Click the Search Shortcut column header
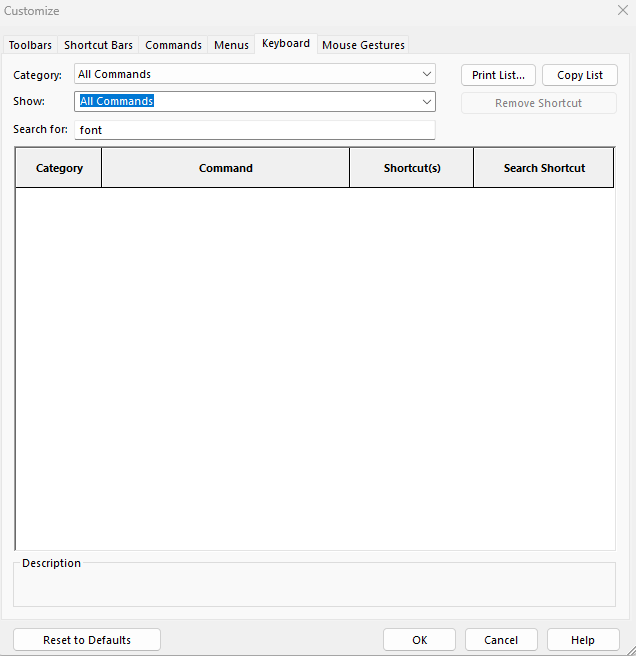The height and width of the screenshot is (656, 636). [x=544, y=168]
